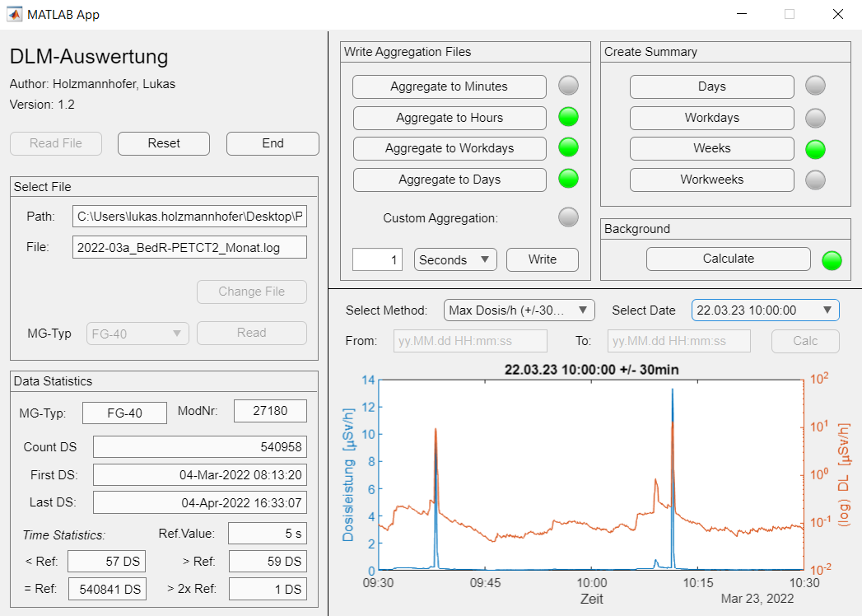Click the green lamp next to Weeks summary
This screenshot has width=862, height=616.
coord(815,149)
